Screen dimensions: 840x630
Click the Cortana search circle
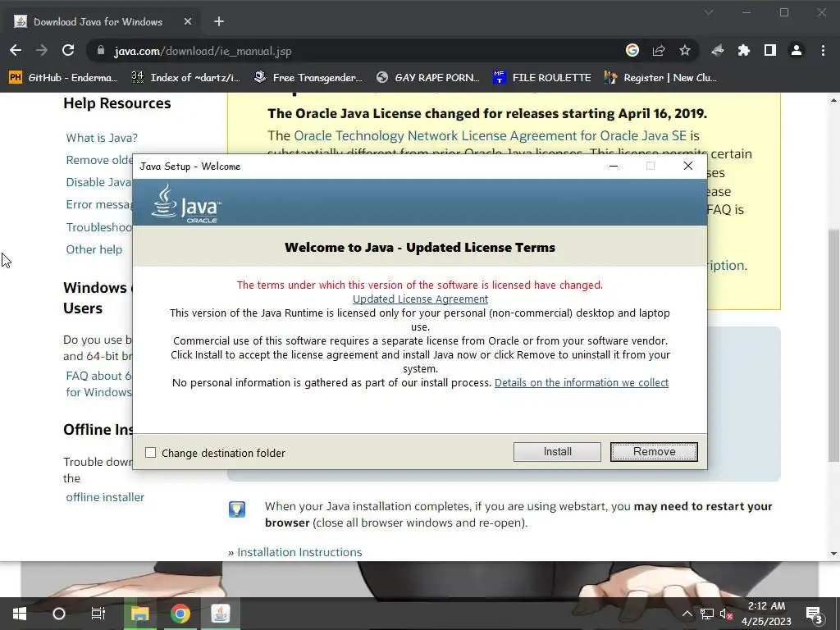[59, 614]
